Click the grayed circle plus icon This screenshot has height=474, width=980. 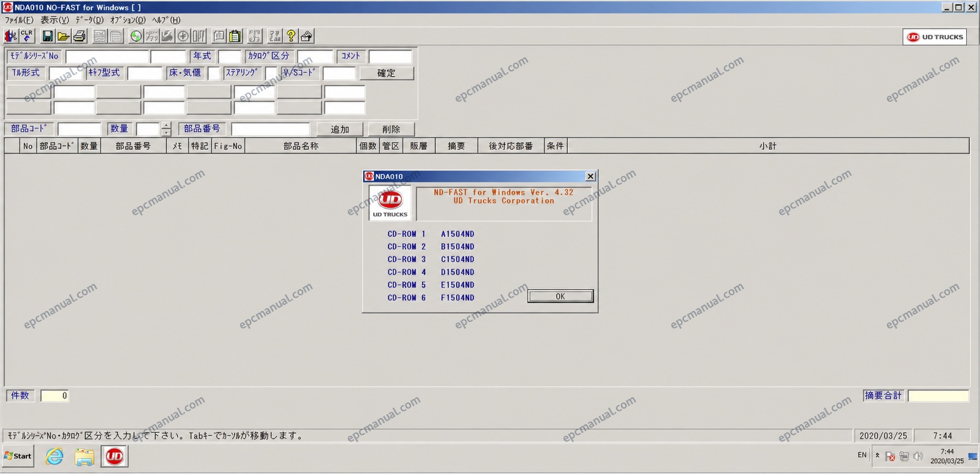[183, 36]
